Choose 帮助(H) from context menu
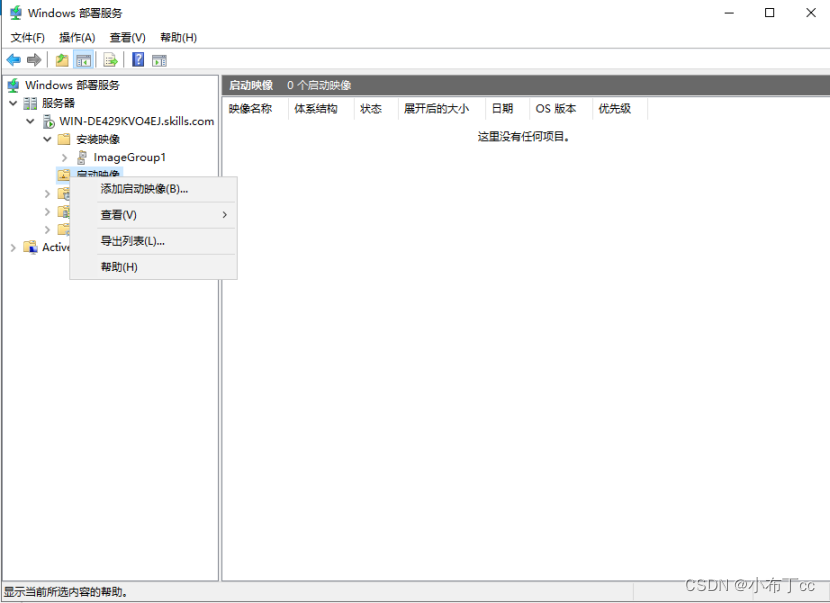The image size is (830, 603). coord(154,267)
